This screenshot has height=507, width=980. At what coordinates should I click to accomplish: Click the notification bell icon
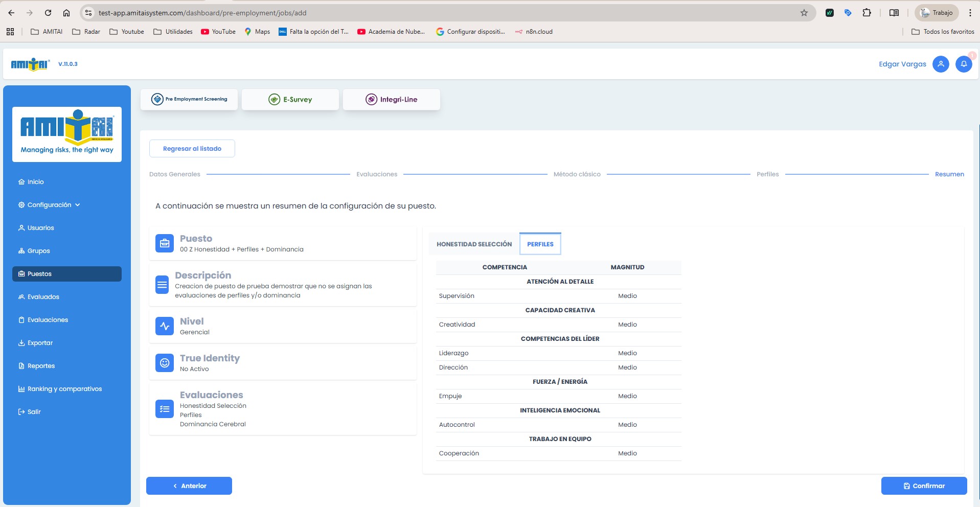(x=963, y=64)
